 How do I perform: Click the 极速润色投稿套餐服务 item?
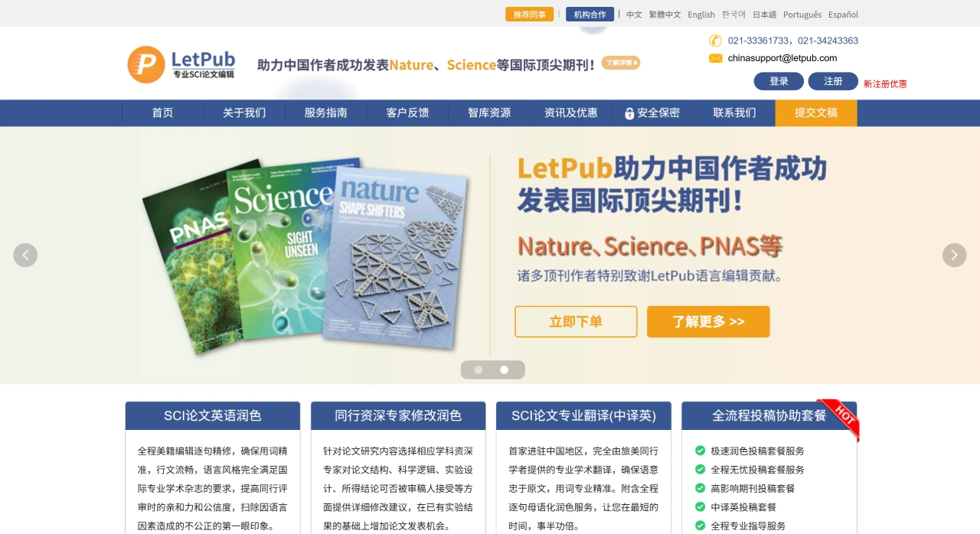point(758,451)
